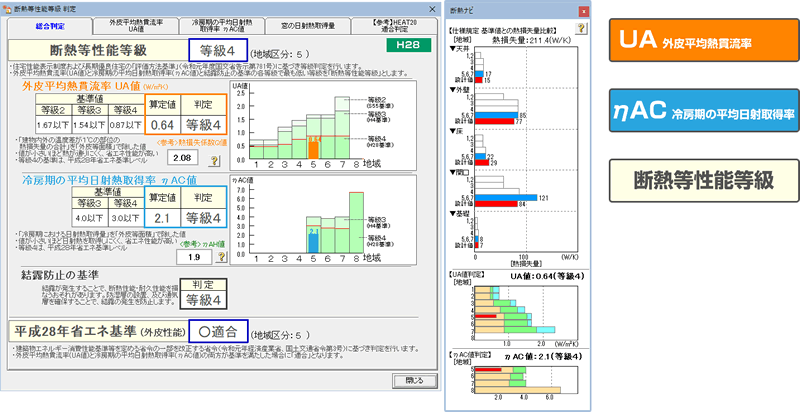This screenshot has height=412, width=800.
Task: Open the 冷房期の平均日射熱取得率 ηAC値 tab
Action: coord(222,26)
